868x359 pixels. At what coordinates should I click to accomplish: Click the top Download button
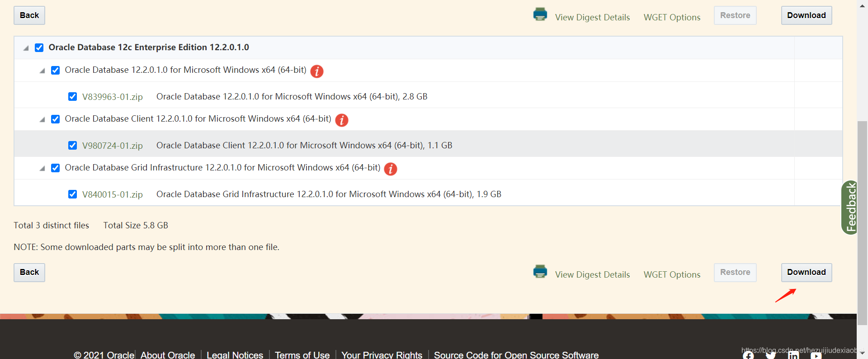[x=807, y=15]
